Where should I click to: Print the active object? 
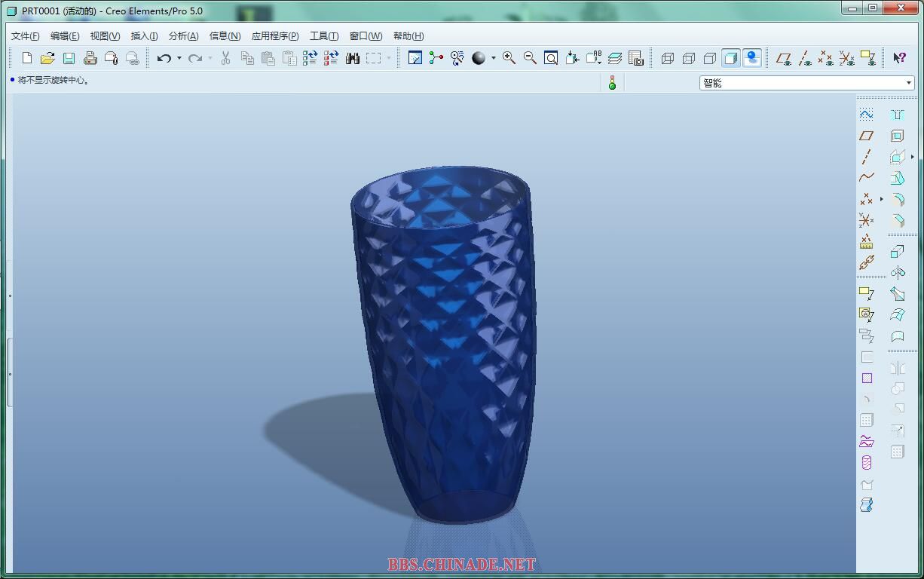(x=90, y=58)
